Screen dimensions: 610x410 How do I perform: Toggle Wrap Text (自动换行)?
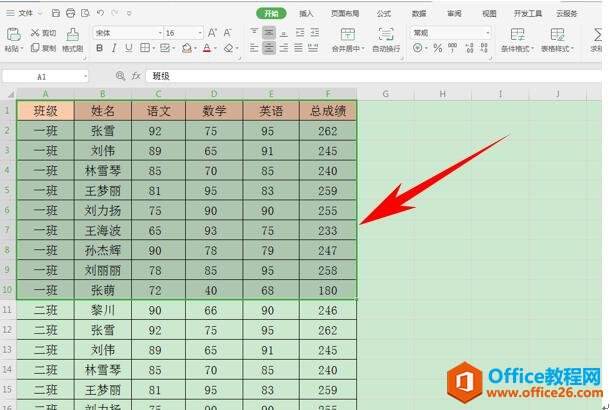[386, 40]
